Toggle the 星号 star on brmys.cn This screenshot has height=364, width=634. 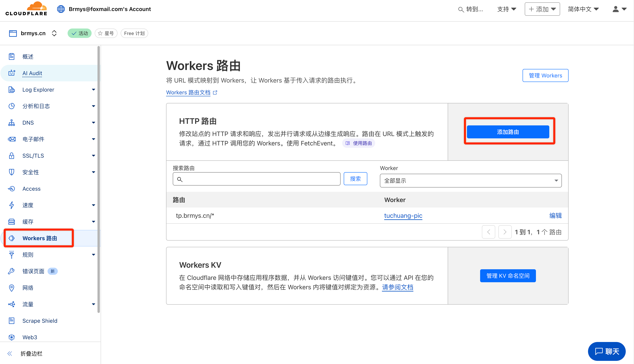pyautogui.click(x=106, y=33)
